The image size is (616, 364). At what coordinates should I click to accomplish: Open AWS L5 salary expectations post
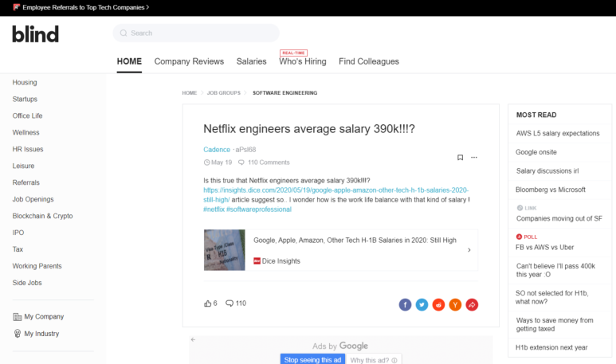[558, 134]
